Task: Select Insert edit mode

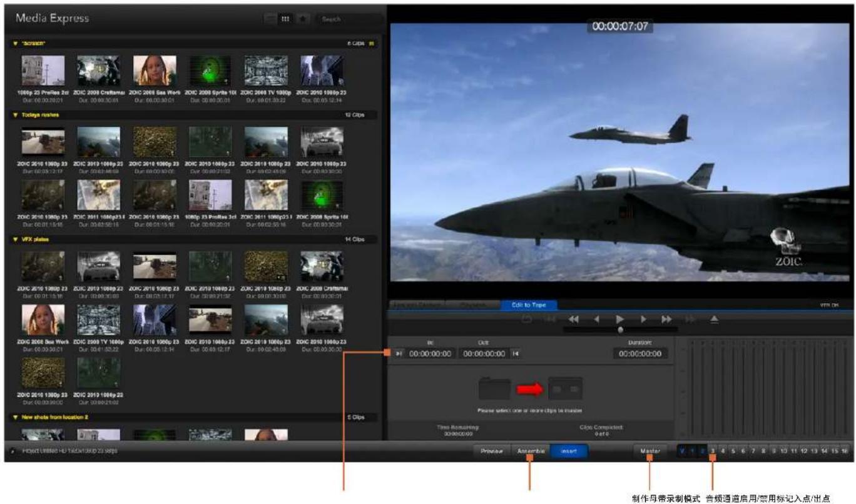Action: pyautogui.click(x=569, y=451)
